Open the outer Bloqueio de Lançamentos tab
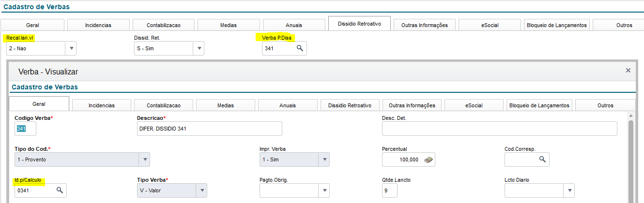The image size is (644, 203). point(557,25)
